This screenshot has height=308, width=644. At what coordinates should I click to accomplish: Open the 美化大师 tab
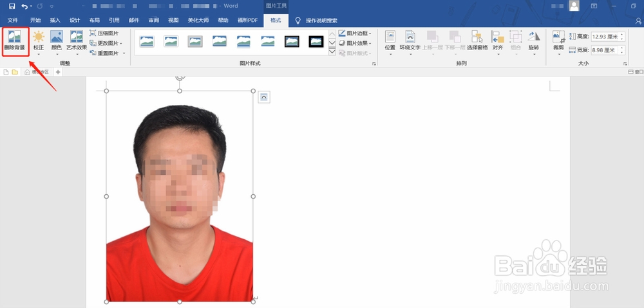pos(198,20)
